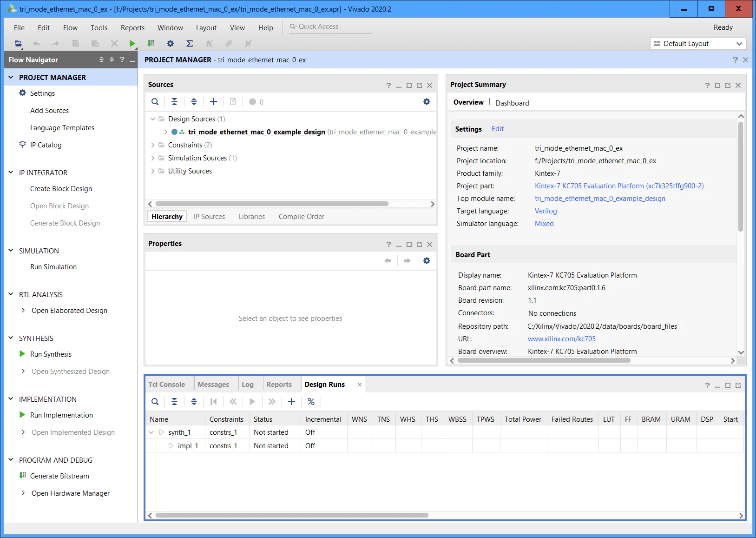Viewport: 756px width, 538px height.
Task: Open the www.xilinx.com/kc705 URL link
Action: pos(561,339)
